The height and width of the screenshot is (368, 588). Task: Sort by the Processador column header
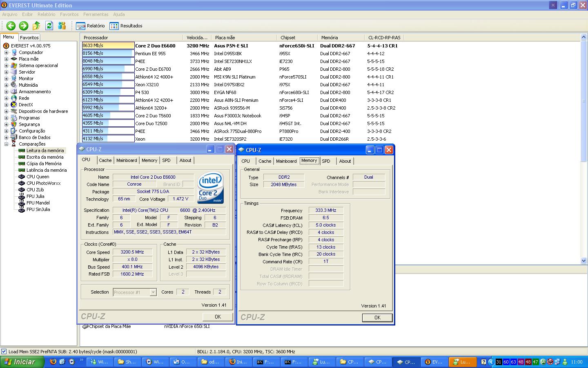[x=131, y=37]
